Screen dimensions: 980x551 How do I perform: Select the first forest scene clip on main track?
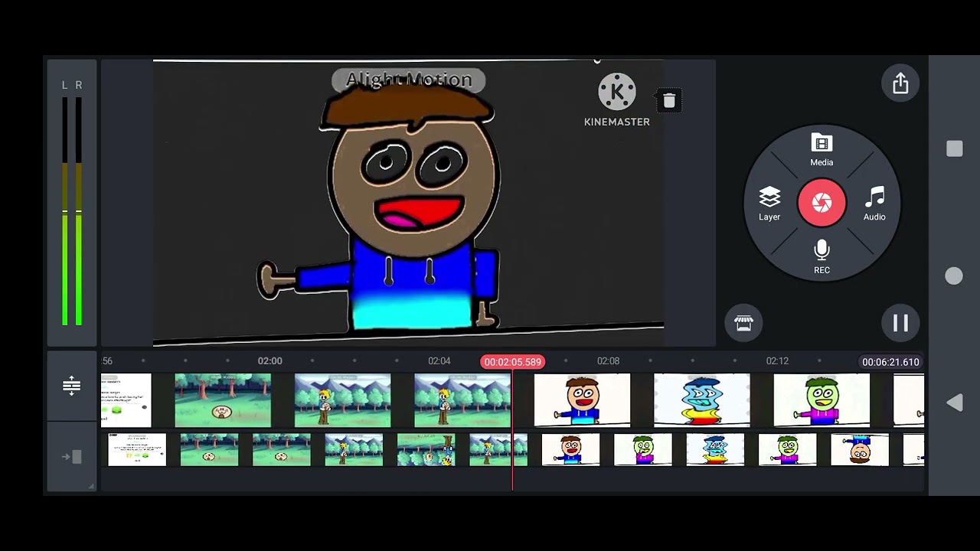click(223, 400)
